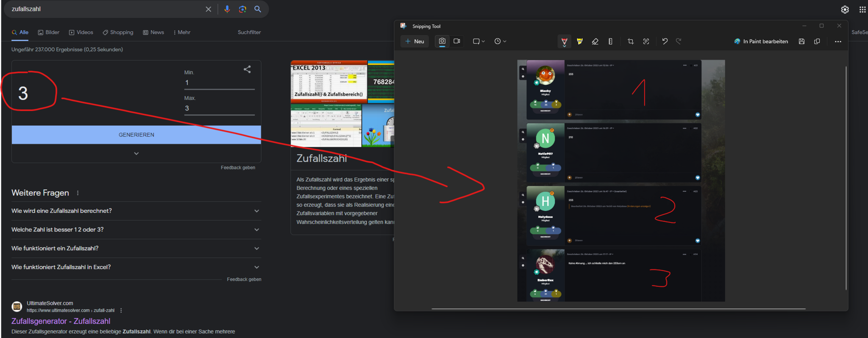Open the delay timer dropdown
868x338 pixels.
[x=500, y=42]
